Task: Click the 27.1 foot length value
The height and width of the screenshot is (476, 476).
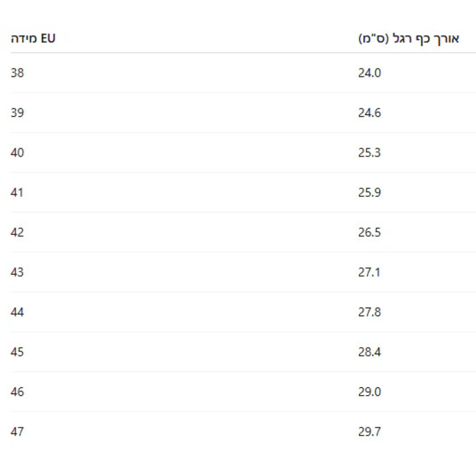Action: click(x=369, y=272)
